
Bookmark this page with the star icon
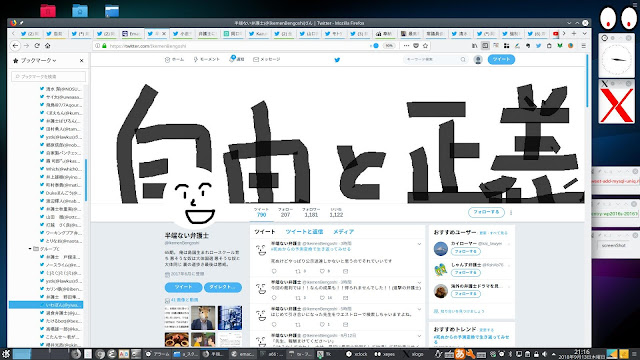point(425,46)
